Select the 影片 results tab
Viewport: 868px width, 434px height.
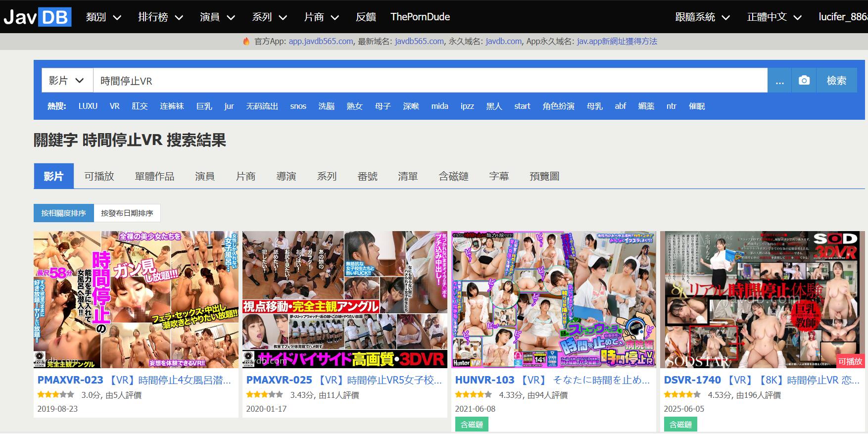click(53, 176)
